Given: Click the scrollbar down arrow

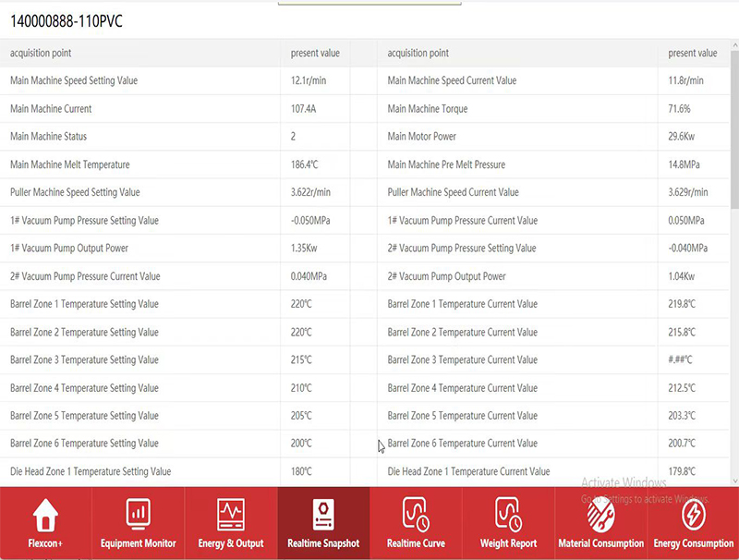Looking at the screenshot, I should tap(734, 480).
